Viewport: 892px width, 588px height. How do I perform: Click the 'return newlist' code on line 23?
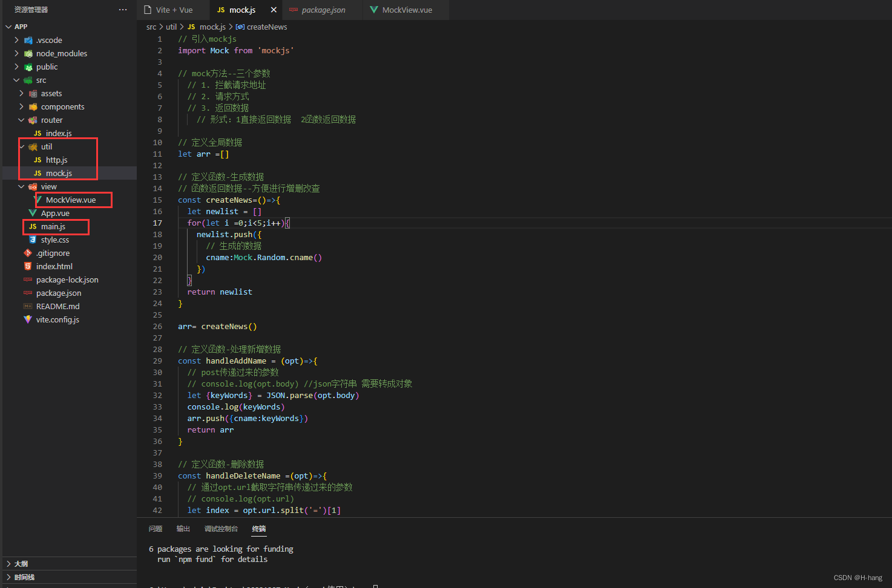coord(220,292)
